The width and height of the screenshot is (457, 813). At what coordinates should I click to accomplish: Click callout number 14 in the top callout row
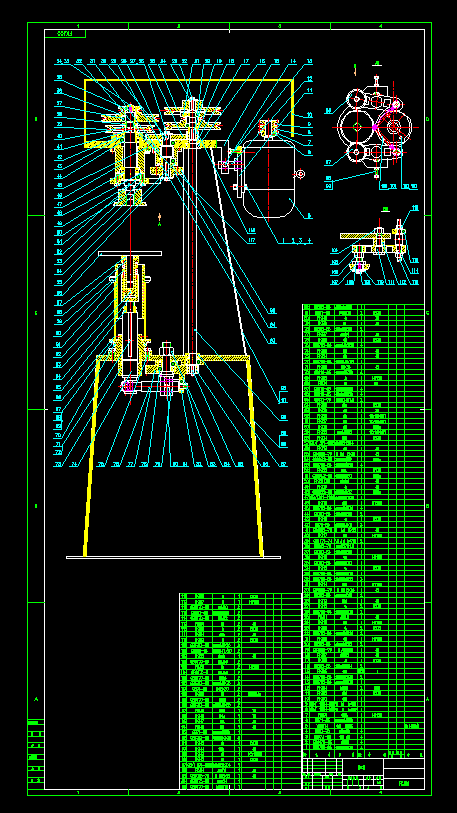pos(293,62)
